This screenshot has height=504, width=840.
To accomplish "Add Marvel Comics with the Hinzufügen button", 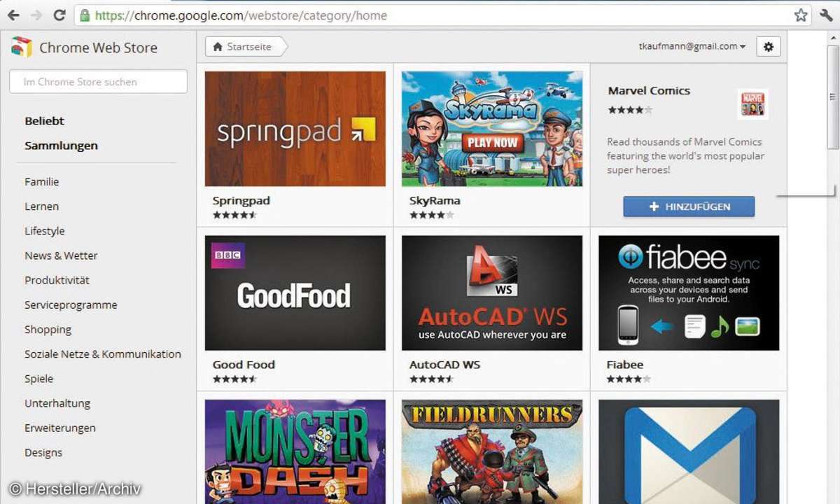I will (689, 206).
